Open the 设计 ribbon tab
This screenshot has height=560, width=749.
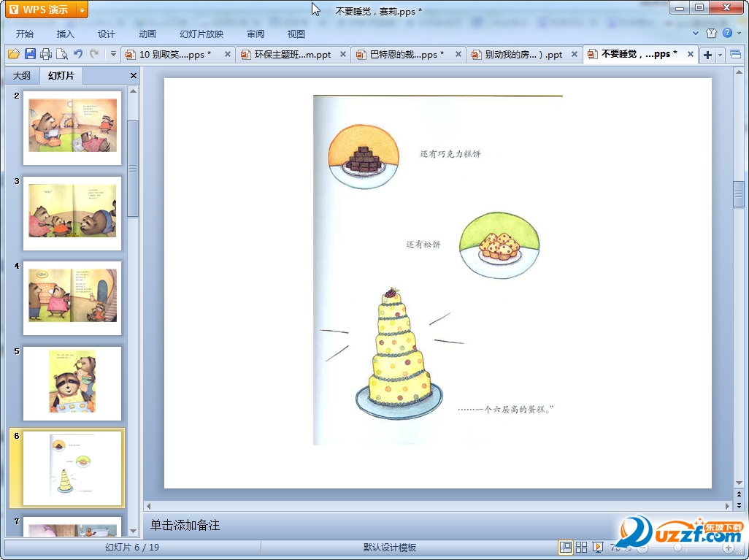[106, 34]
